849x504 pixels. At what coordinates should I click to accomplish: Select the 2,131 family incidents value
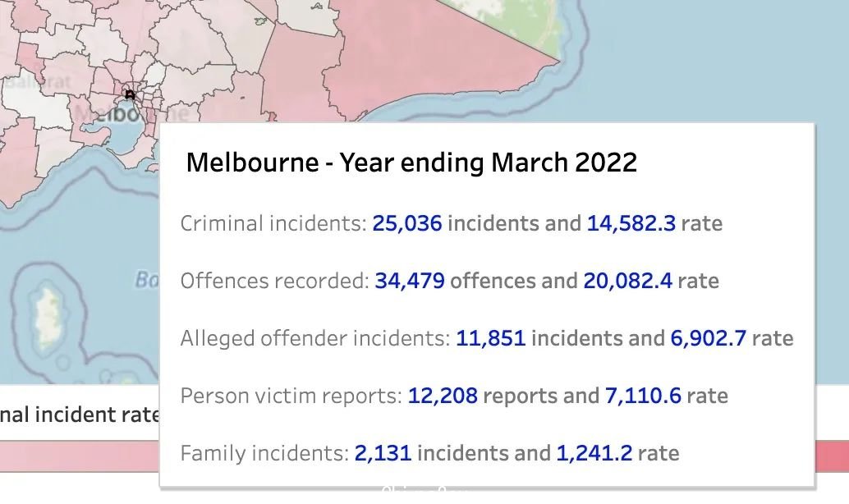[x=383, y=453]
